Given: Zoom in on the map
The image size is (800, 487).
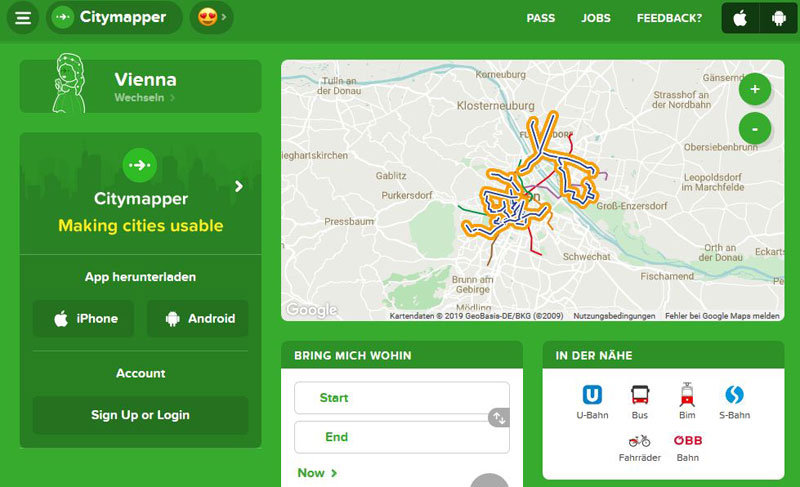Looking at the screenshot, I should [755, 89].
